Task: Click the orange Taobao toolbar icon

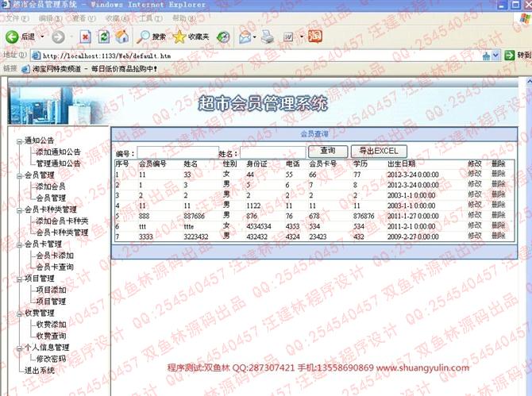Action: point(315,37)
